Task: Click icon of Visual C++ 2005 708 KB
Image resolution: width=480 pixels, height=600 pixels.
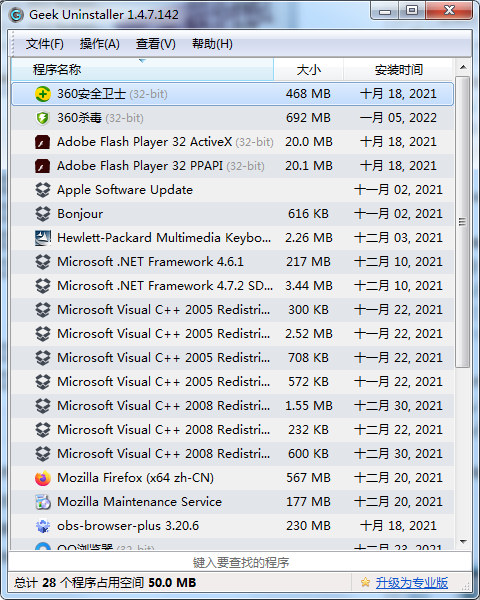Action: [x=43, y=358]
